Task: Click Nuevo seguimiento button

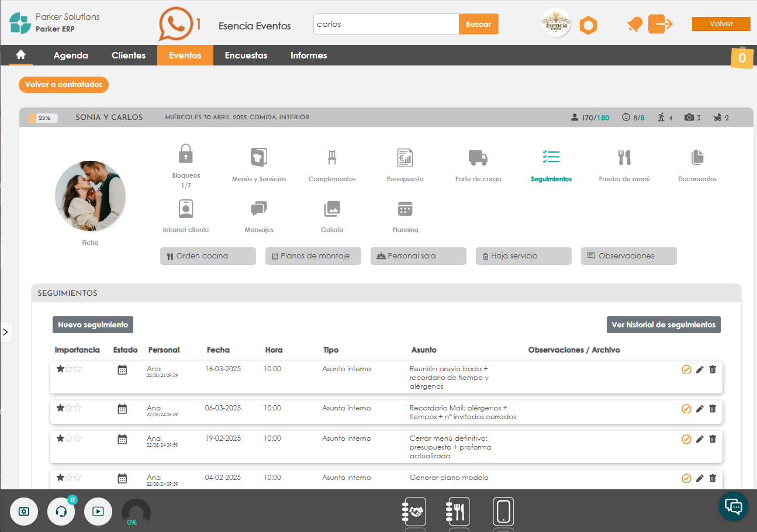Action: click(x=93, y=324)
